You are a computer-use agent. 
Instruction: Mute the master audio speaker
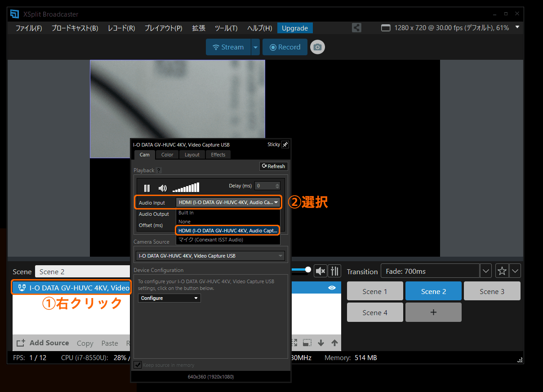(320, 271)
